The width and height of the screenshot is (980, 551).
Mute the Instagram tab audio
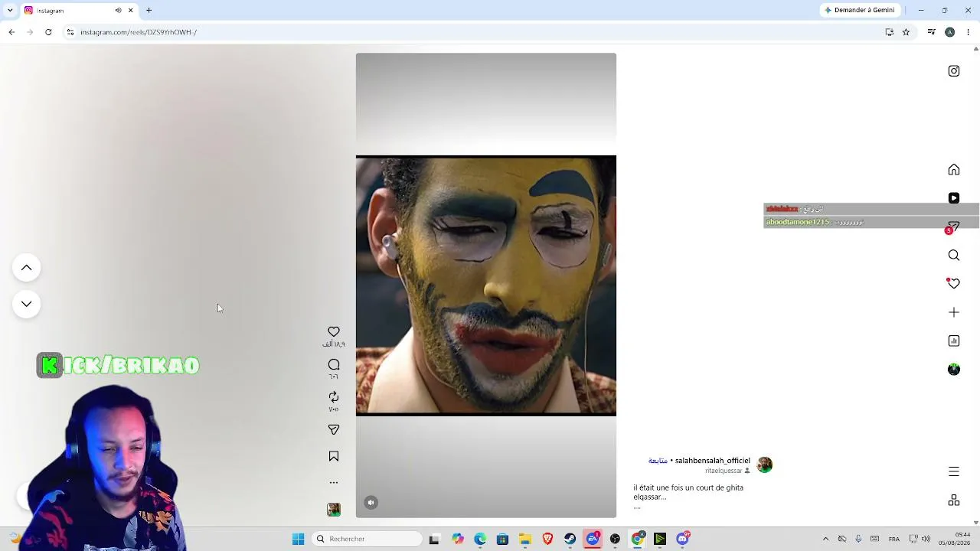[x=118, y=10]
